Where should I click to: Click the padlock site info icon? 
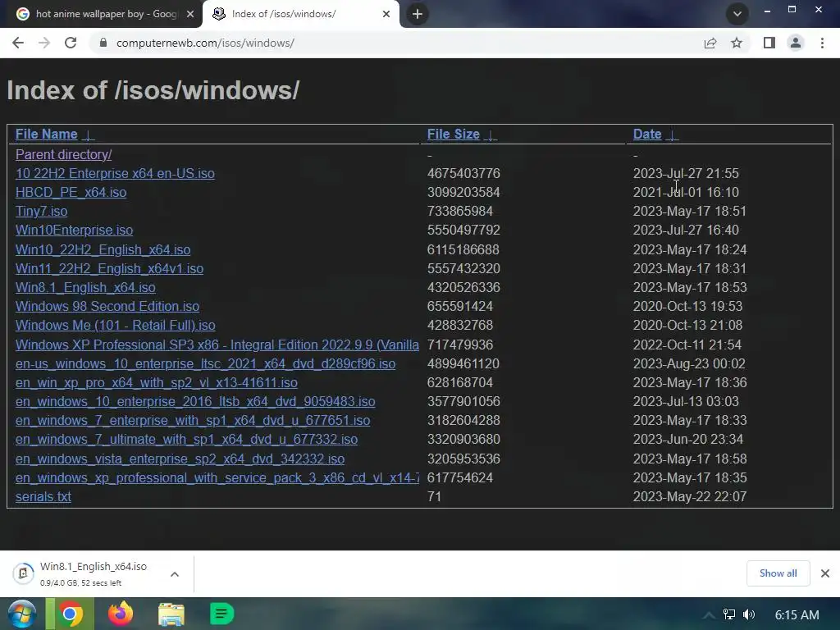103,43
